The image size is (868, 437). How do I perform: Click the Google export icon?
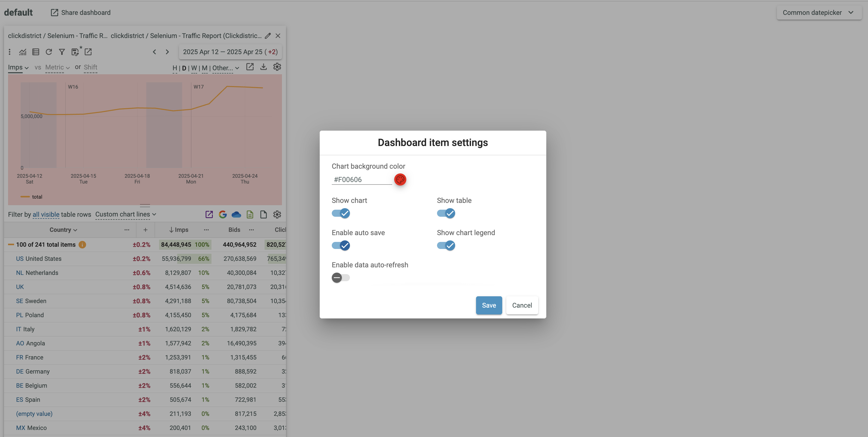click(x=222, y=215)
